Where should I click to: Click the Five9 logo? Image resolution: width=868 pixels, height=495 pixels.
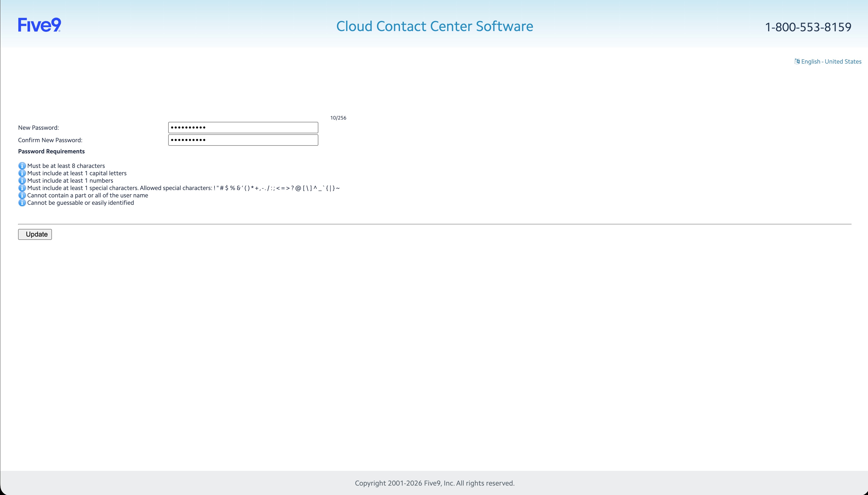(x=39, y=25)
